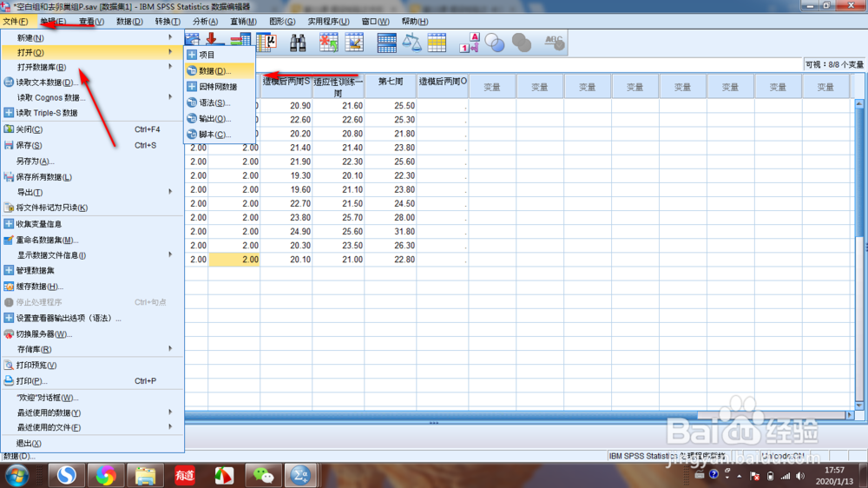Click the Value Labels toolbar icon
This screenshot has width=868, height=488.
tap(470, 43)
